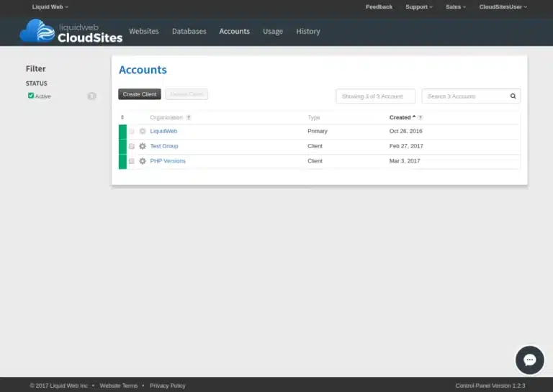The width and height of the screenshot is (553, 392).
Task: Go to the Usage tab
Action: (x=273, y=32)
